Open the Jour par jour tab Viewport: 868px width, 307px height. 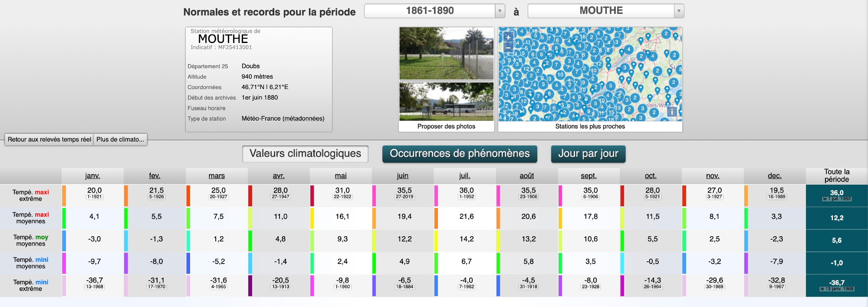pyautogui.click(x=588, y=154)
